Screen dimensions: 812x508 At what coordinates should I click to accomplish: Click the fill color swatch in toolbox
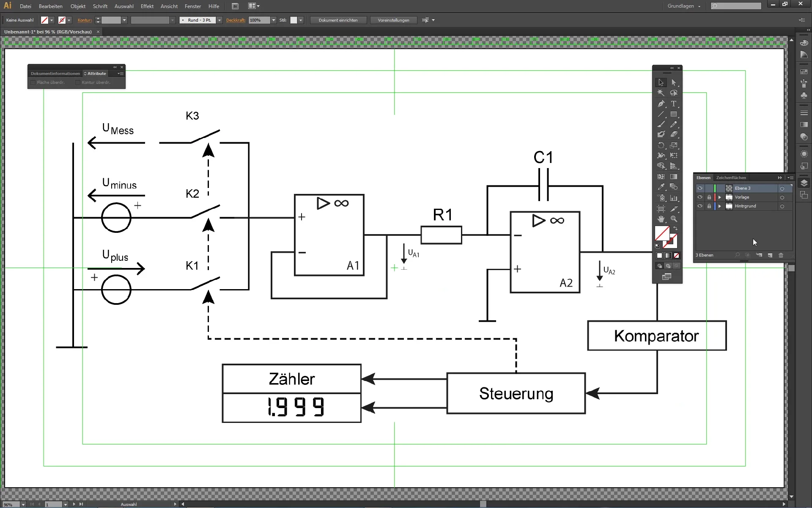(x=661, y=233)
